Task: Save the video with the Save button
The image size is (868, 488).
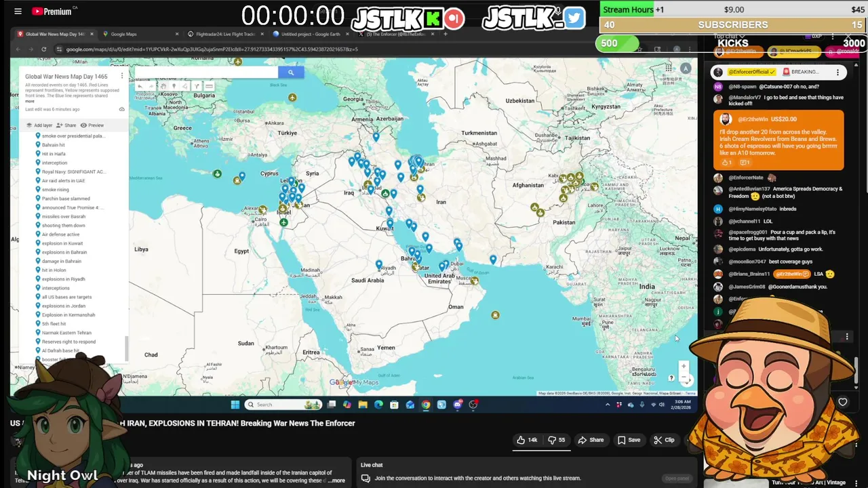Action: tap(628, 440)
